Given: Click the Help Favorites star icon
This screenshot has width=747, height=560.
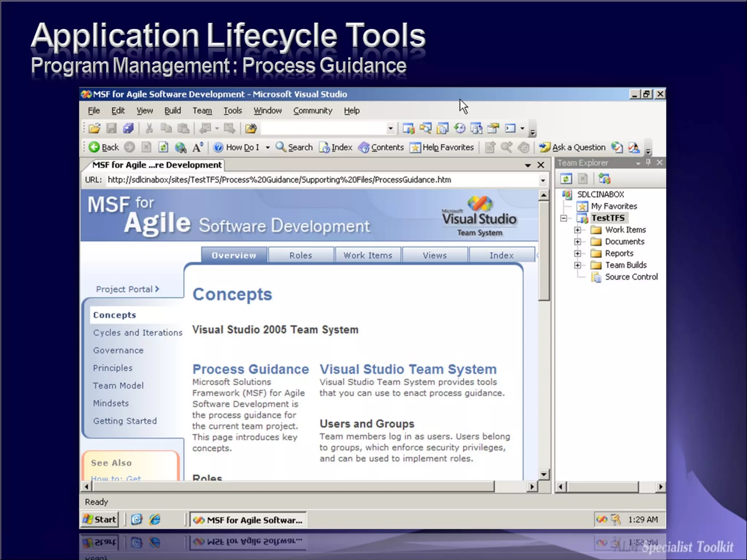Looking at the screenshot, I should pyautogui.click(x=415, y=147).
